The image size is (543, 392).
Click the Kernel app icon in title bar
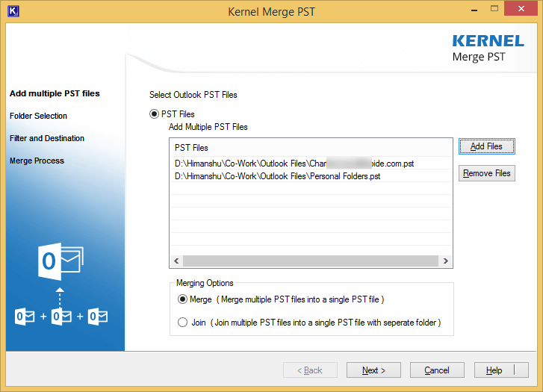(x=13, y=11)
